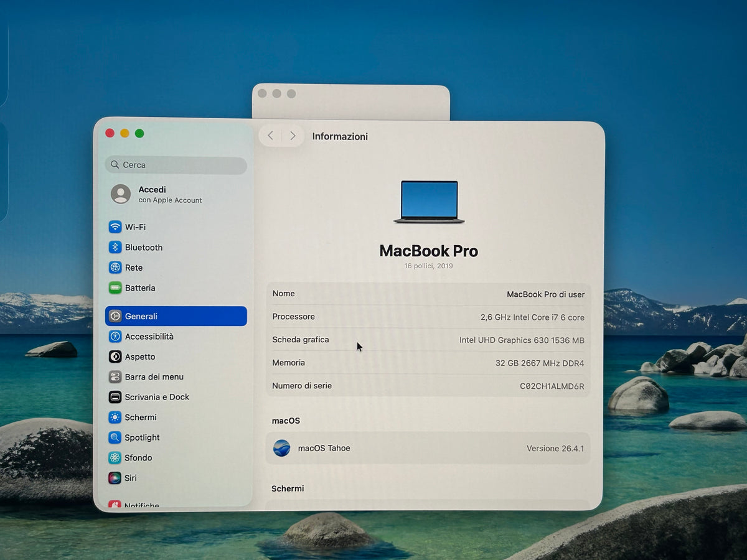Click the Memoria row label
The height and width of the screenshot is (560, 747).
[x=289, y=363]
